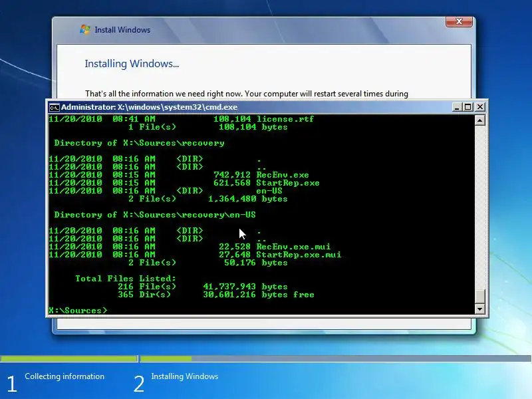Click the '50,176 bytes' total line
Image resolution: width=532 pixels, height=399 pixels.
(x=256, y=263)
